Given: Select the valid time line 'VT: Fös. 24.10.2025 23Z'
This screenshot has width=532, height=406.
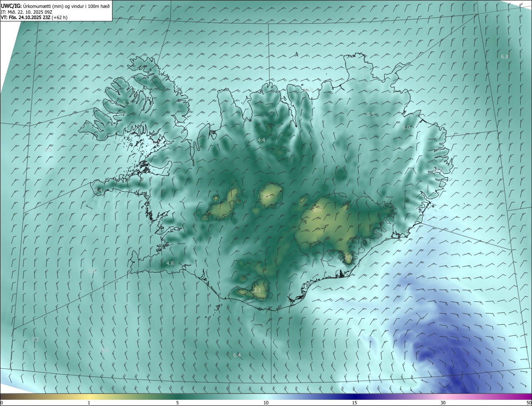Looking at the screenshot, I should pos(26,17).
